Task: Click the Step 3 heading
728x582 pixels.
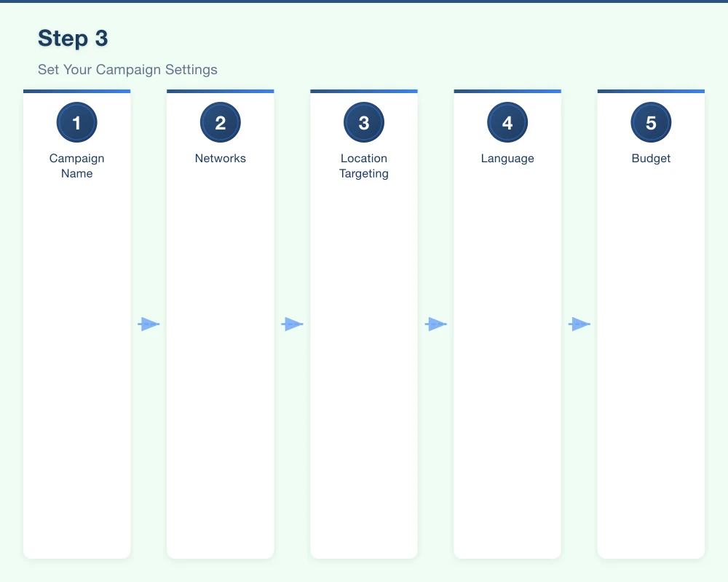Action: point(73,38)
